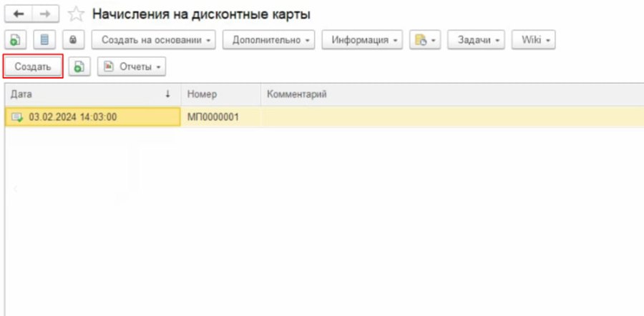Click the copy document icon beside 'Создать'
The height and width of the screenshot is (316, 644).
pyautogui.click(x=79, y=66)
